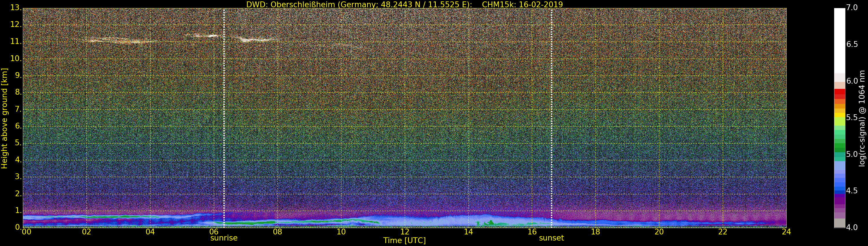Select the 12 tick on time axis
The width and height of the screenshot is (868, 246).
404,232
